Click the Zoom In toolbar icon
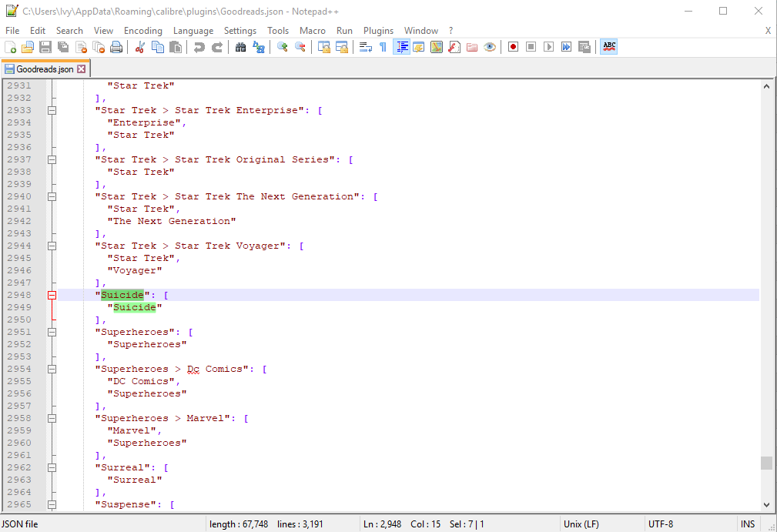 coord(283,47)
